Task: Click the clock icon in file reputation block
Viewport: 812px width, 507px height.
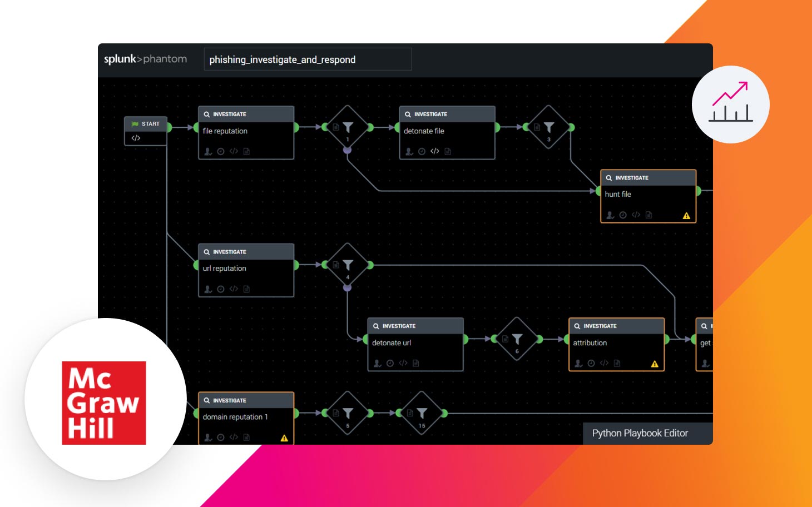Action: coord(221,151)
